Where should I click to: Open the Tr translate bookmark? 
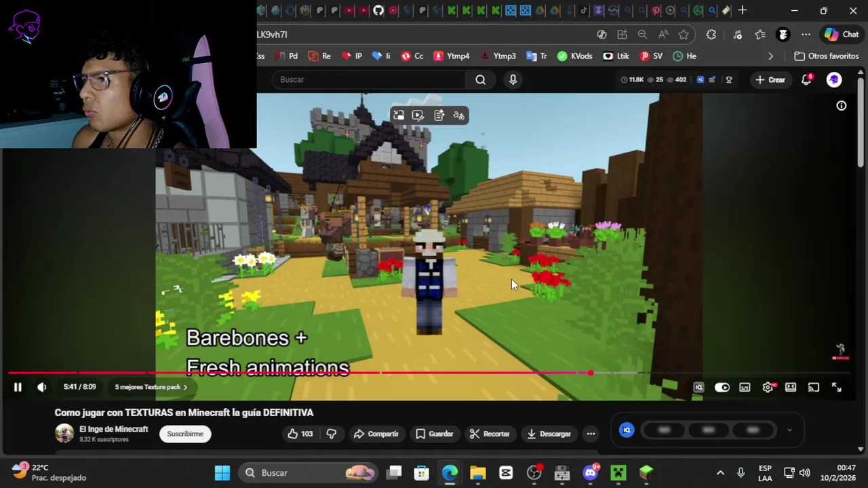[536, 56]
